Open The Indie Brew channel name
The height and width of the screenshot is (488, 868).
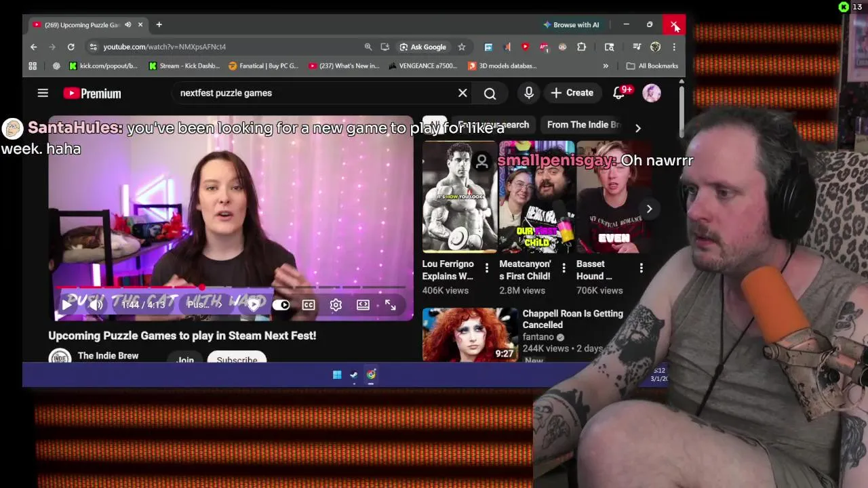pyautogui.click(x=108, y=356)
